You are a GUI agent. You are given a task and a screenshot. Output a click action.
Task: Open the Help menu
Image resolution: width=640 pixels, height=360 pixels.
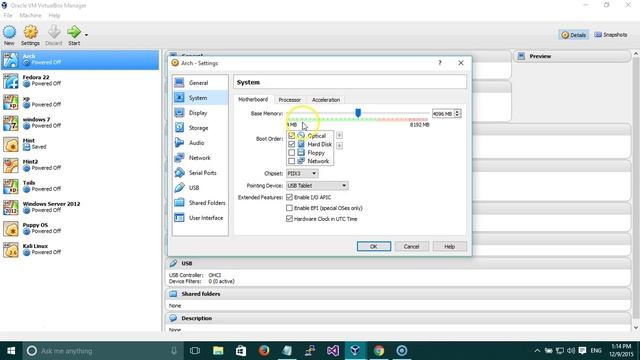point(54,16)
